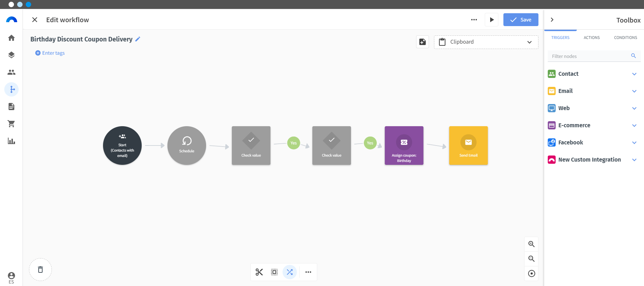The width and height of the screenshot is (644, 286).
Task: Click the trash delete icon
Action: (40, 270)
